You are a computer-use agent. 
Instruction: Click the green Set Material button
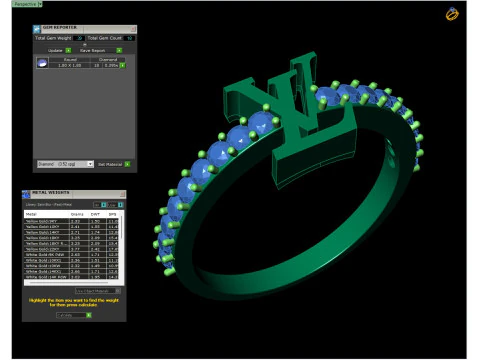pos(127,164)
